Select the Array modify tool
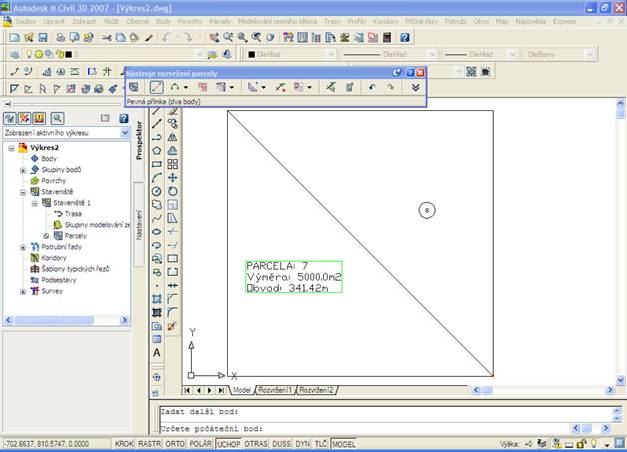Image resolution: width=627 pixels, height=452 pixels. [x=173, y=164]
